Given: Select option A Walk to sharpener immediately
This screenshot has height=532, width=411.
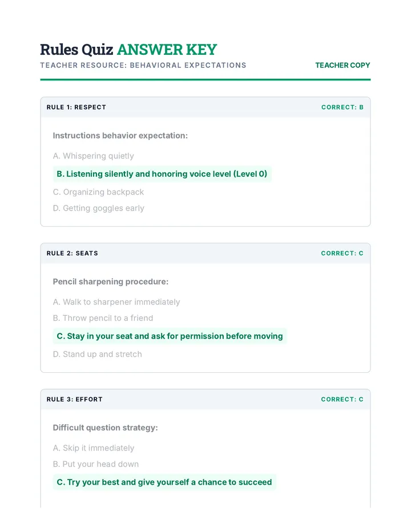Looking at the screenshot, I should pyautogui.click(x=116, y=302).
